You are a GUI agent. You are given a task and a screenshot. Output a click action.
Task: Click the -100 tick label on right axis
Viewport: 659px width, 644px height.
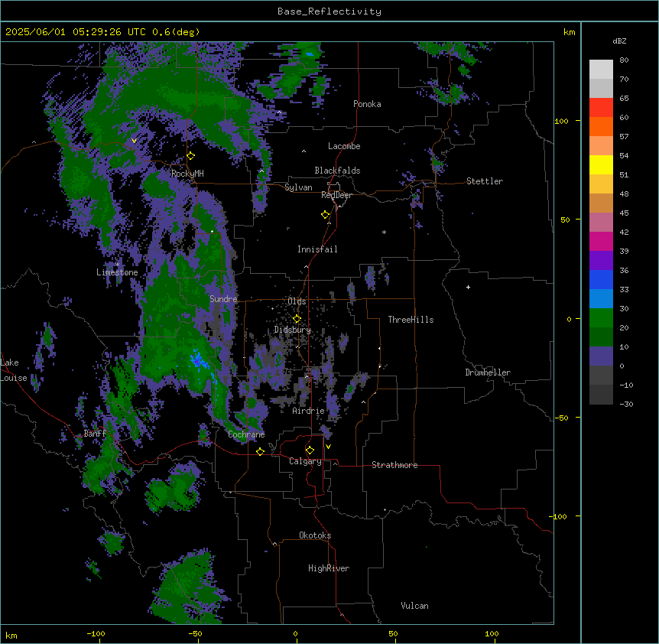558,516
